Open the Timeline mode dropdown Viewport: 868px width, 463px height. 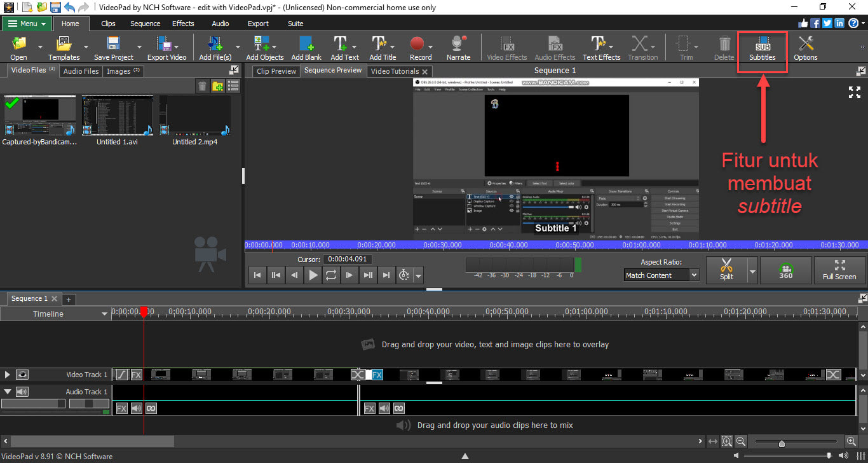[56, 314]
